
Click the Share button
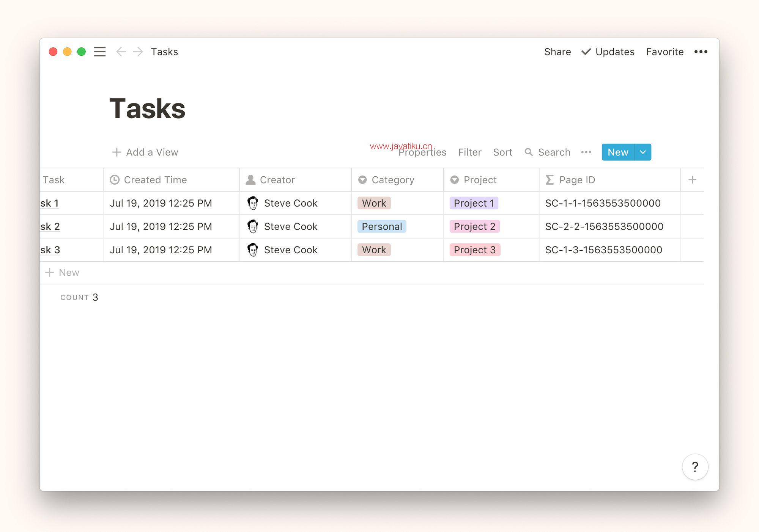pos(557,52)
